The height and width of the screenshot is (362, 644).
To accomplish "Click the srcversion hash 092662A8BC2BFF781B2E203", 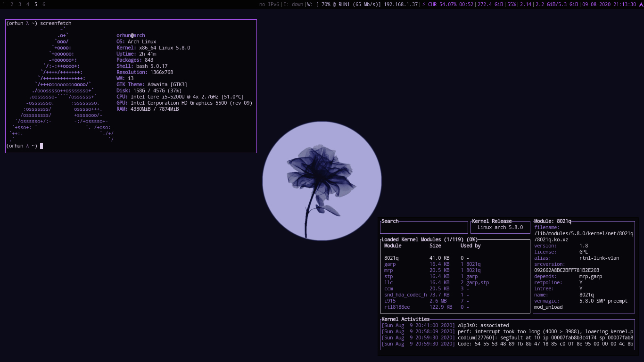I will pyautogui.click(x=567, y=271).
